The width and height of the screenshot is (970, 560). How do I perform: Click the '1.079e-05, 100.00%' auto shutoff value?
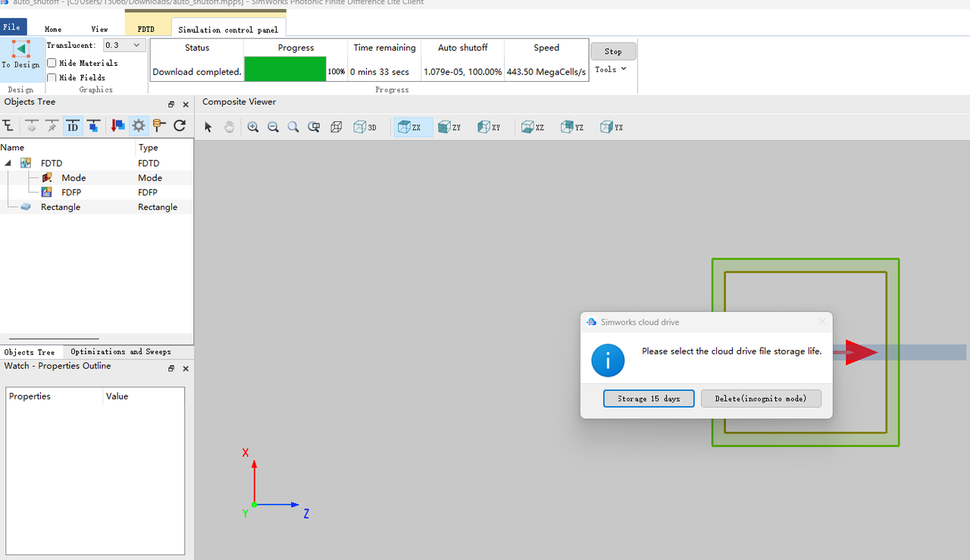point(463,72)
